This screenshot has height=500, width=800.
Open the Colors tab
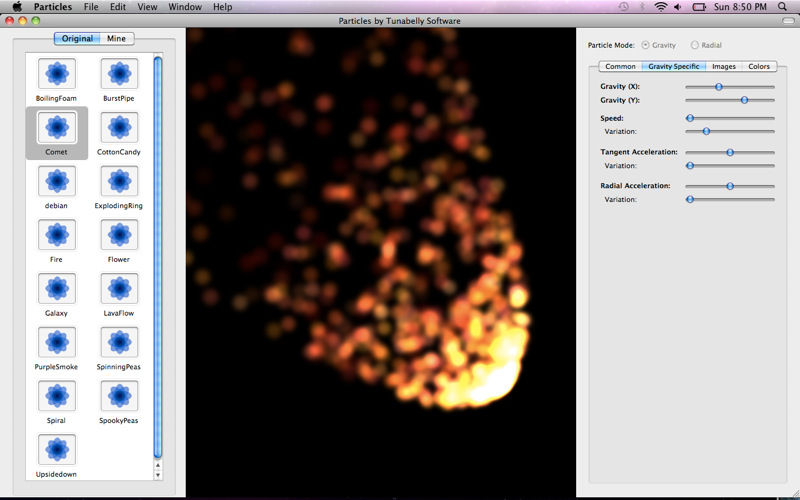(759, 67)
